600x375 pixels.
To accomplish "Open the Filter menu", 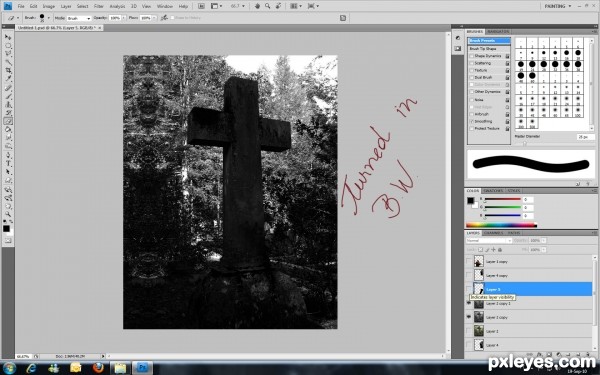I will click(x=99, y=6).
